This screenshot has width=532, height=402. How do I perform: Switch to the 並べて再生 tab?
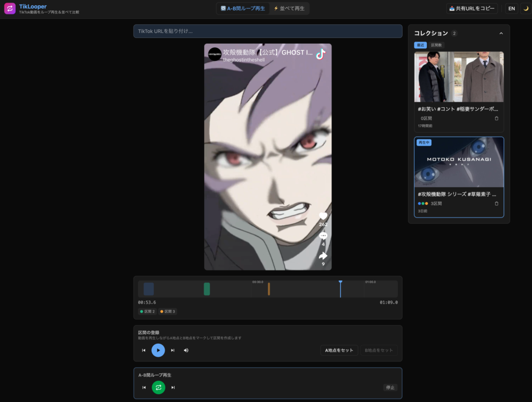[x=289, y=8]
